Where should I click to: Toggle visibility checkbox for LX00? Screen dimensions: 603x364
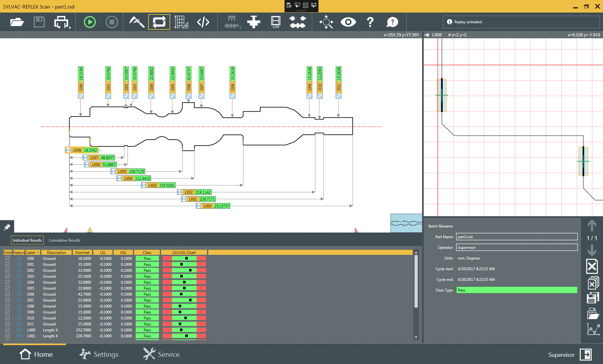8,330
